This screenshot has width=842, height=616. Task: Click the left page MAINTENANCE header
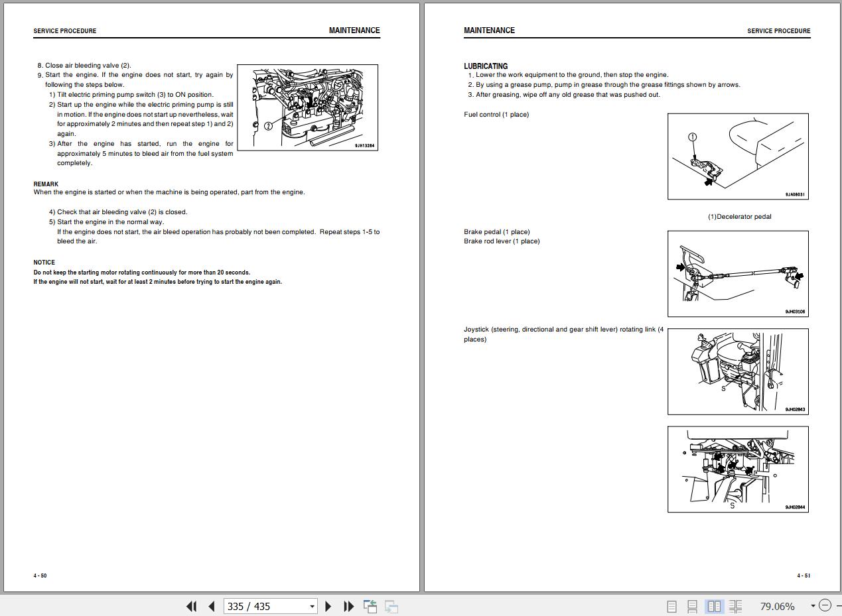click(x=354, y=31)
